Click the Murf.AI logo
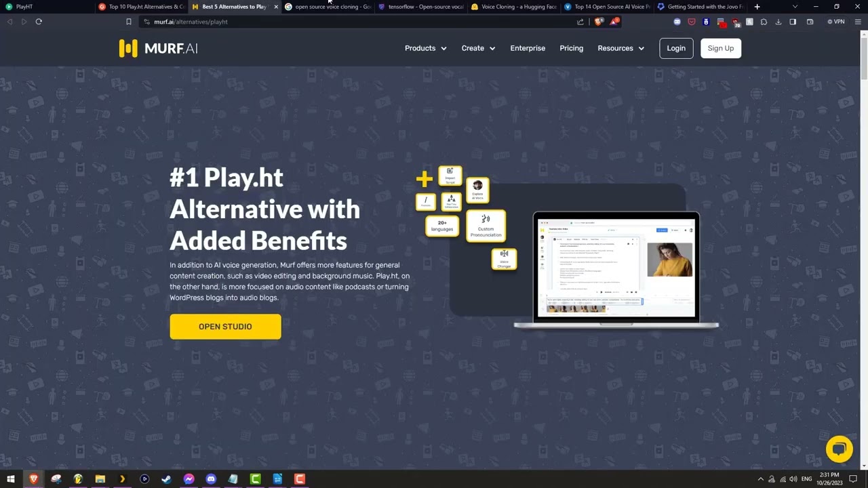Screen dimensions: 868x488 (x=158, y=48)
